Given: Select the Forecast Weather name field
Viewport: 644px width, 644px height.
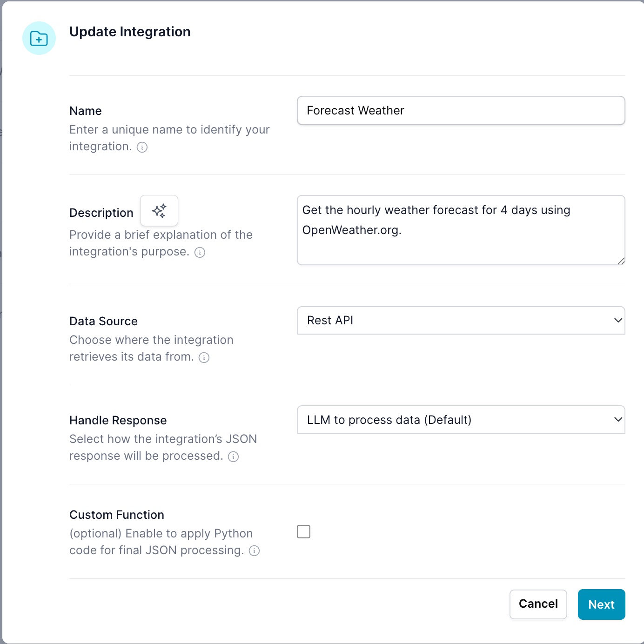Looking at the screenshot, I should [461, 110].
